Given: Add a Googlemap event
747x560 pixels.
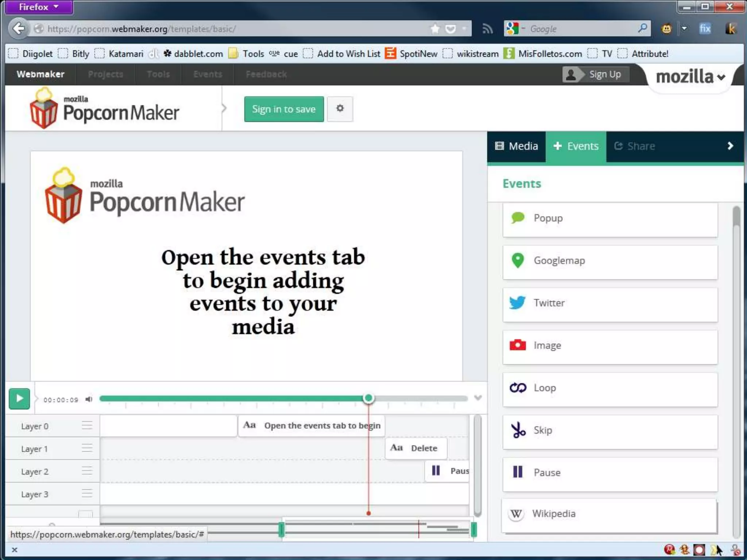Looking at the screenshot, I should tap(609, 261).
